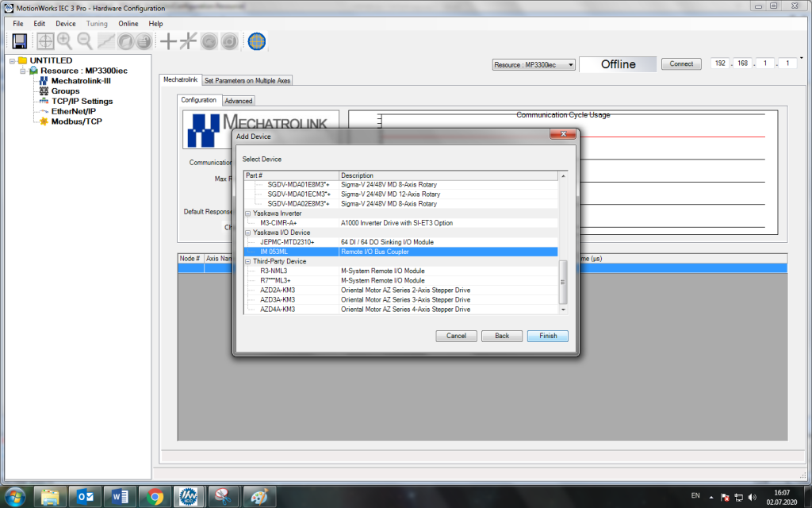Click the Part # column header
812x508 pixels.
pos(292,175)
